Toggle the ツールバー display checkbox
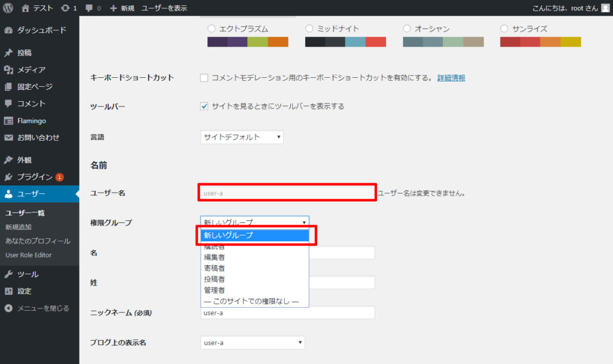Viewport: 613px width, 364px height. (x=204, y=107)
